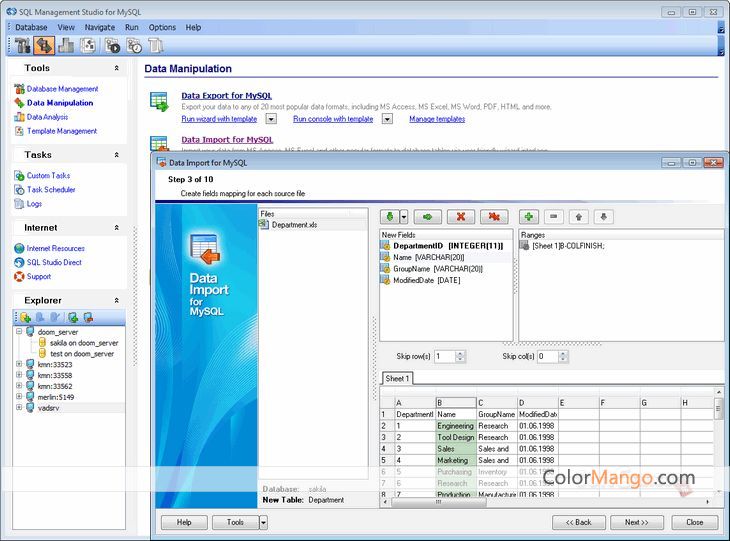Select the GroupName VARCHAR(20) field
This screenshot has width=730, height=541.
tap(438, 269)
